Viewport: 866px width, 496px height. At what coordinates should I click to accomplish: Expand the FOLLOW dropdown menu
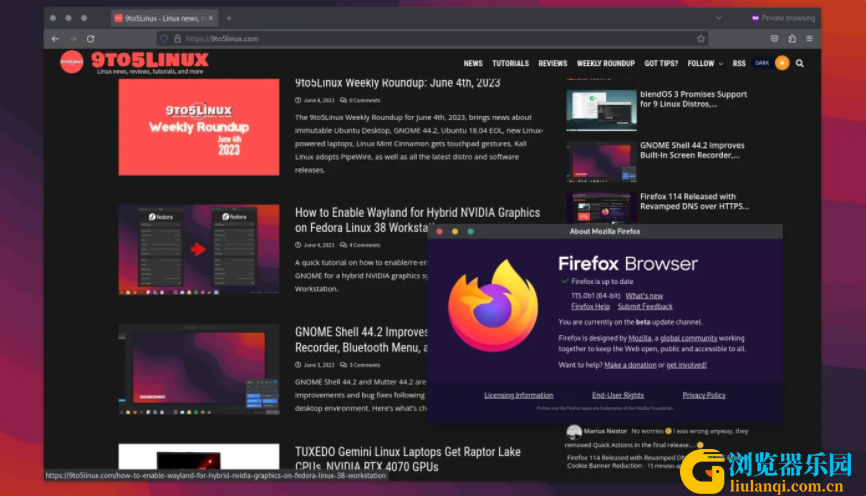pyautogui.click(x=705, y=64)
